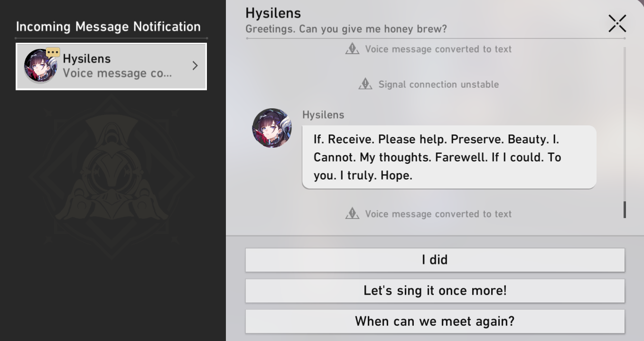Click warning icon beside top 'Voice message converted'

[352, 49]
